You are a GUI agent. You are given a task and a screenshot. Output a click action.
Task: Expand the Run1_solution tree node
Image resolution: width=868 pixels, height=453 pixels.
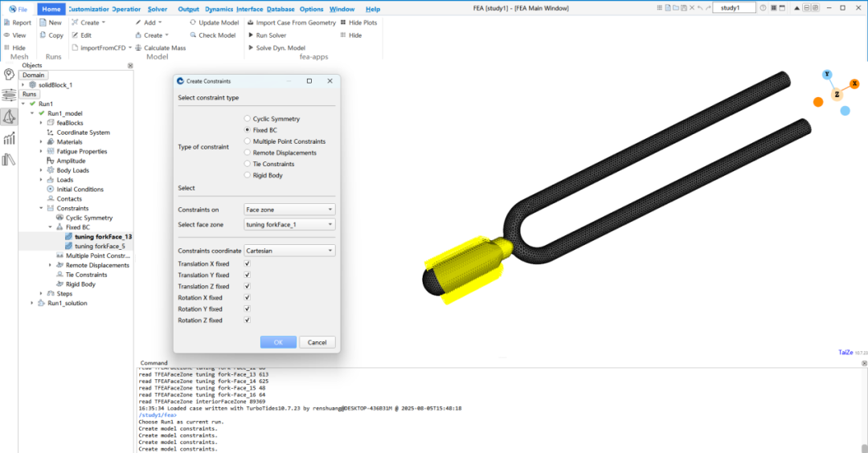pyautogui.click(x=32, y=303)
